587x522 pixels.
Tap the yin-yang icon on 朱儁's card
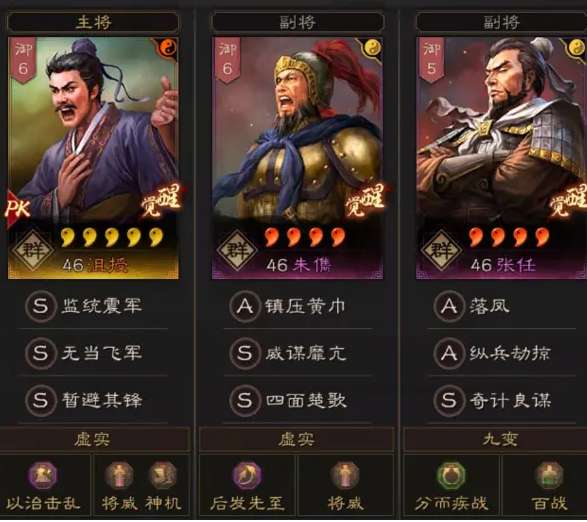pyautogui.click(x=372, y=48)
